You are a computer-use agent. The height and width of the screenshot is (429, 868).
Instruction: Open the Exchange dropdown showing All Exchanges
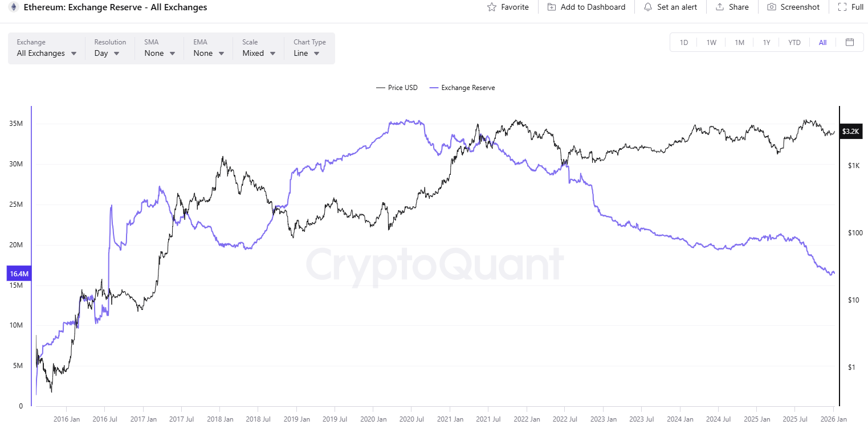pos(46,53)
